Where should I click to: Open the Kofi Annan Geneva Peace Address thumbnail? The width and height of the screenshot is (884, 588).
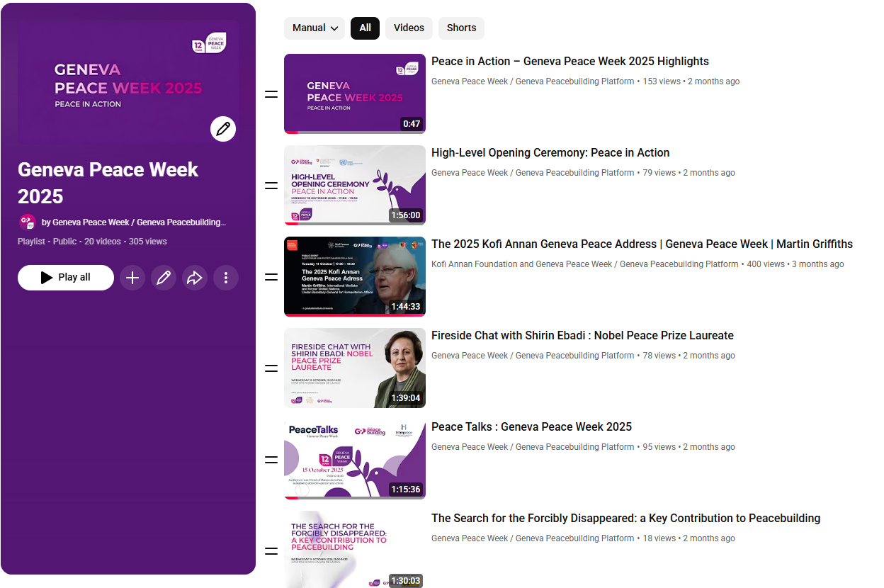[355, 276]
